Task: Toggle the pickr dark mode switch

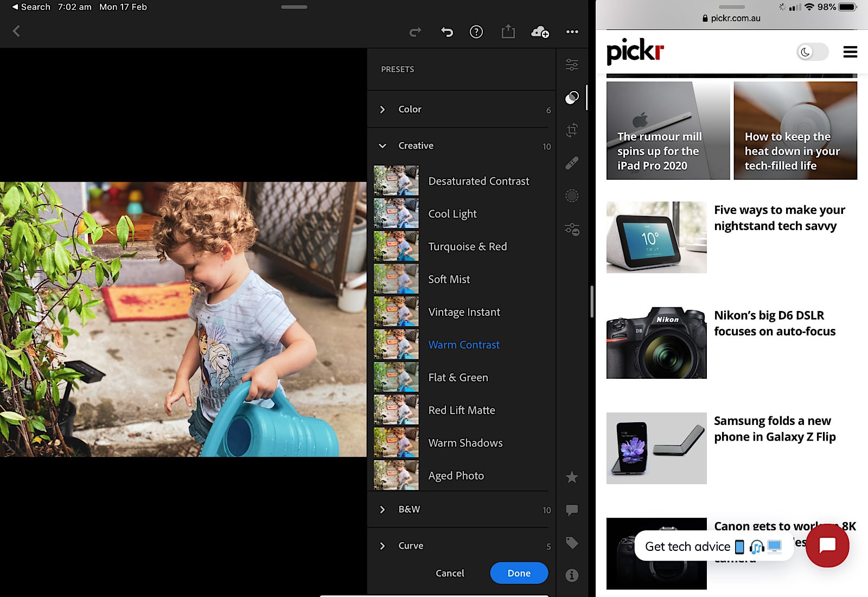Action: coord(812,52)
